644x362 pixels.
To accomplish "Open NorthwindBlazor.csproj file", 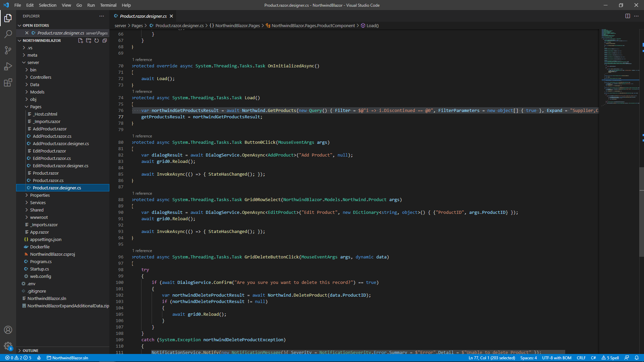I will point(63,254).
